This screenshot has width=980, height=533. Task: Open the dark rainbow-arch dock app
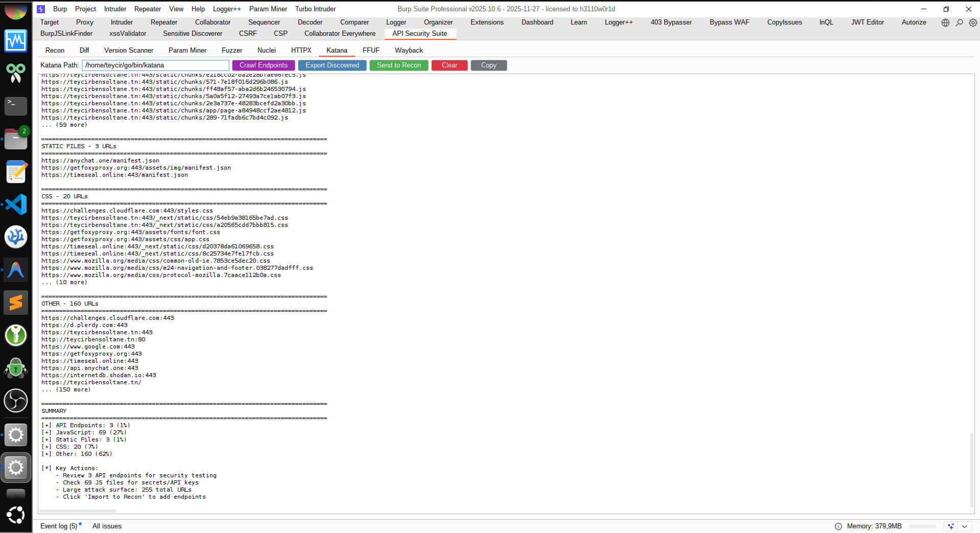[16, 270]
